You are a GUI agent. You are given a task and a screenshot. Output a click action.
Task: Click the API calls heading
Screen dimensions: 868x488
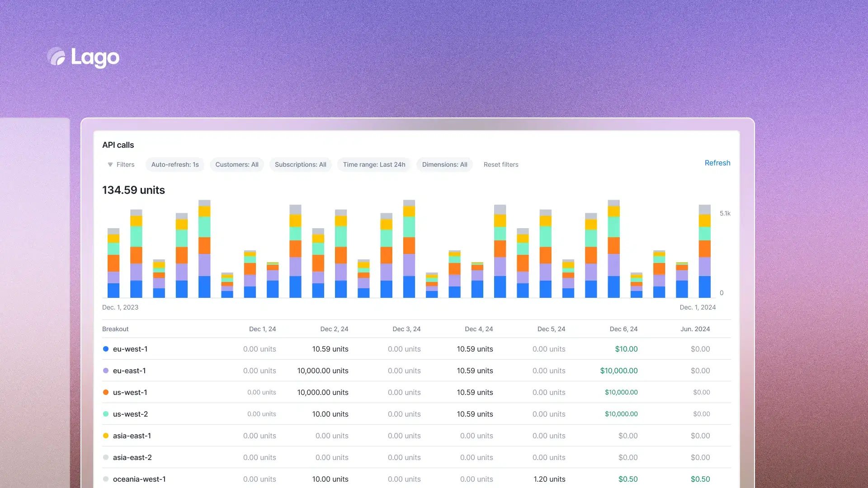click(118, 145)
